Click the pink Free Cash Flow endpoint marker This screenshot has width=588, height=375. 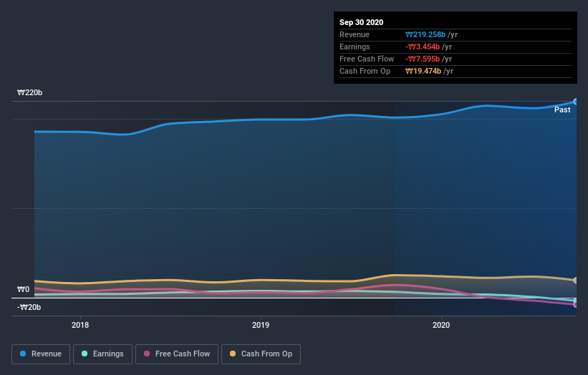(x=575, y=305)
